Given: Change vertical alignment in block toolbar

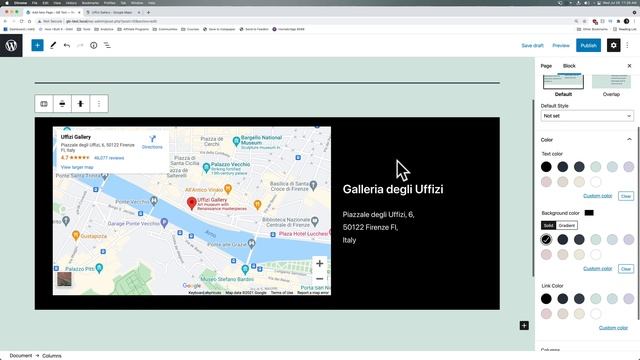Looking at the screenshot, I should pos(80,104).
